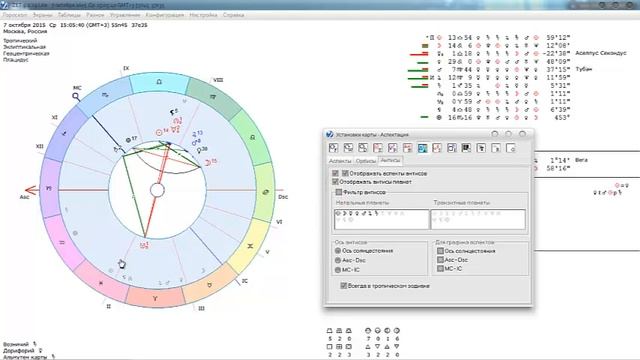Select 'MC - IC' radio under Ось антисов
Screen dimensions: 640x360
(x=338, y=270)
